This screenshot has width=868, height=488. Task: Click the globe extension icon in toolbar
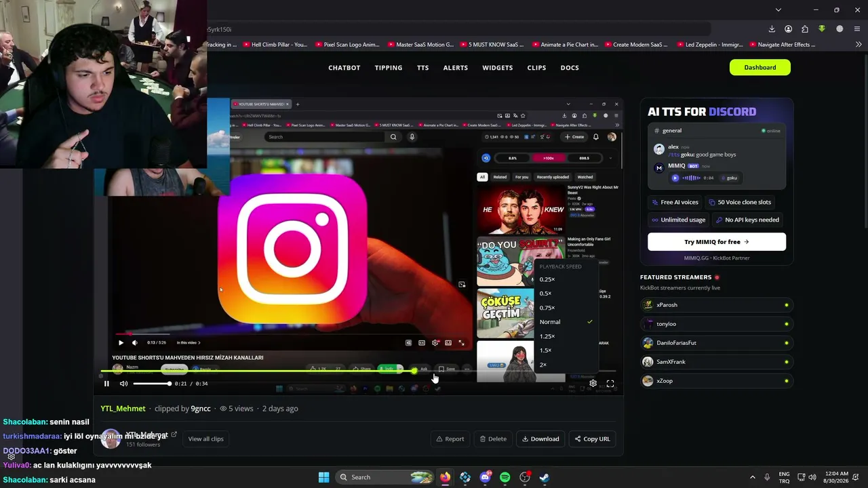840,29
